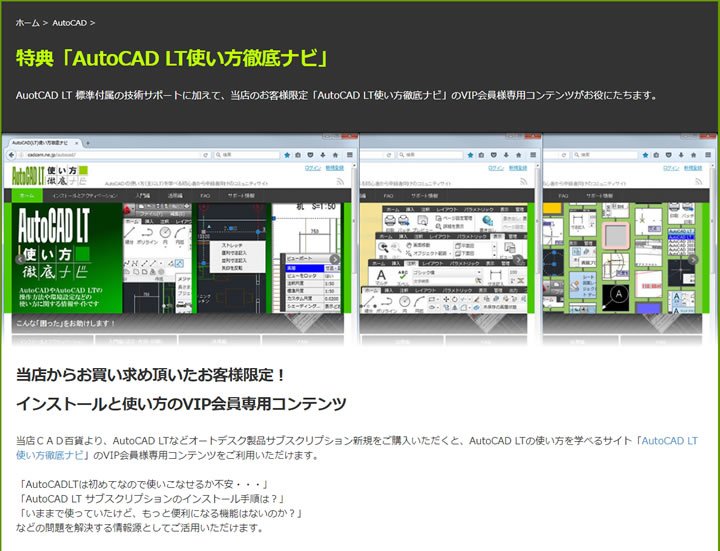Click reload icon in middle browser window
This screenshot has height=551, width=720.
(x=389, y=155)
